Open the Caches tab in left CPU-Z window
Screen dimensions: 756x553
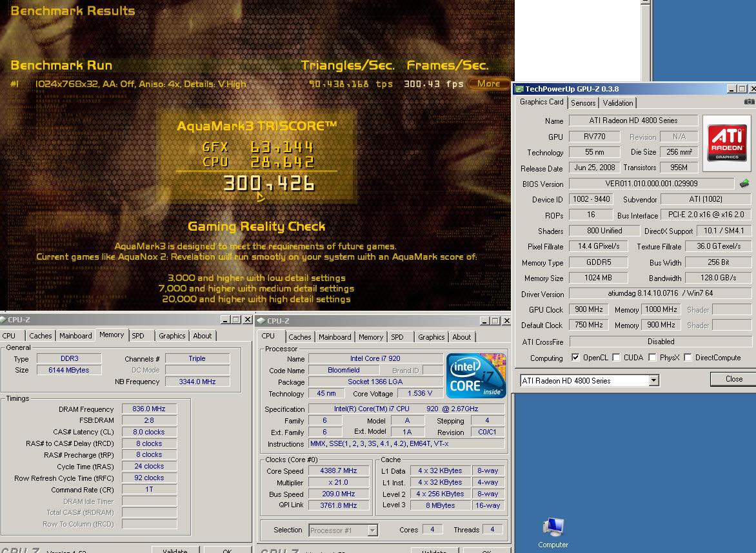41,336
